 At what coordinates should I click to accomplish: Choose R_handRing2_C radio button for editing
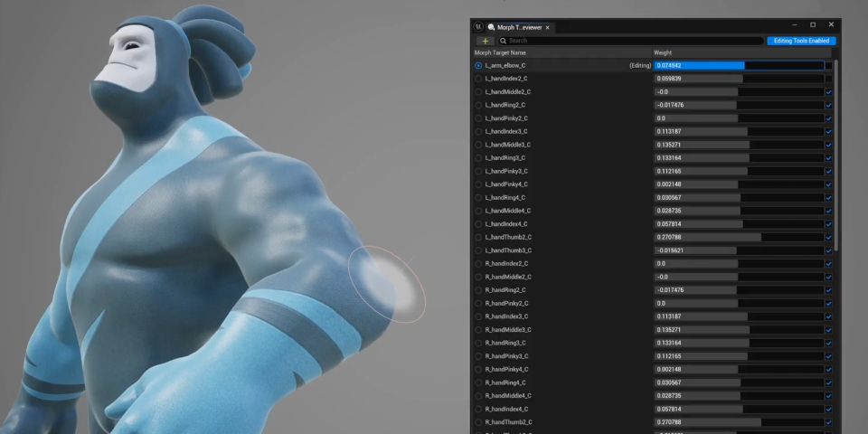pos(478,289)
